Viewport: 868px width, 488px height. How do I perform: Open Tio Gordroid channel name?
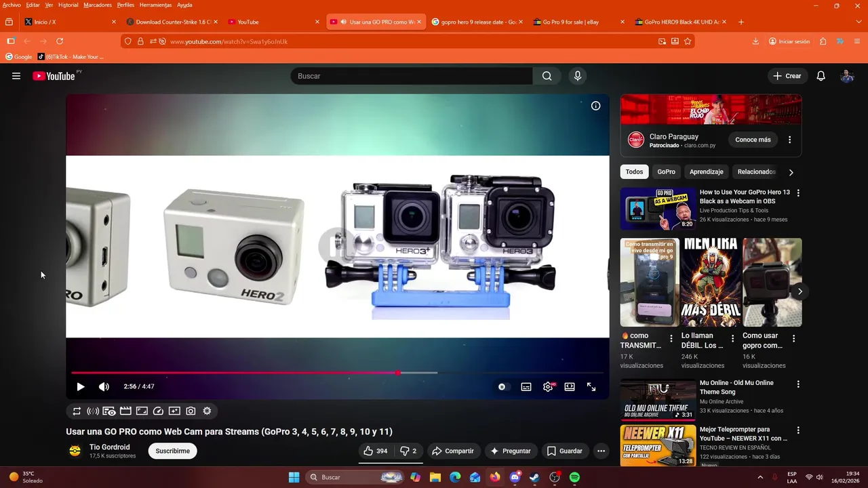(x=109, y=447)
